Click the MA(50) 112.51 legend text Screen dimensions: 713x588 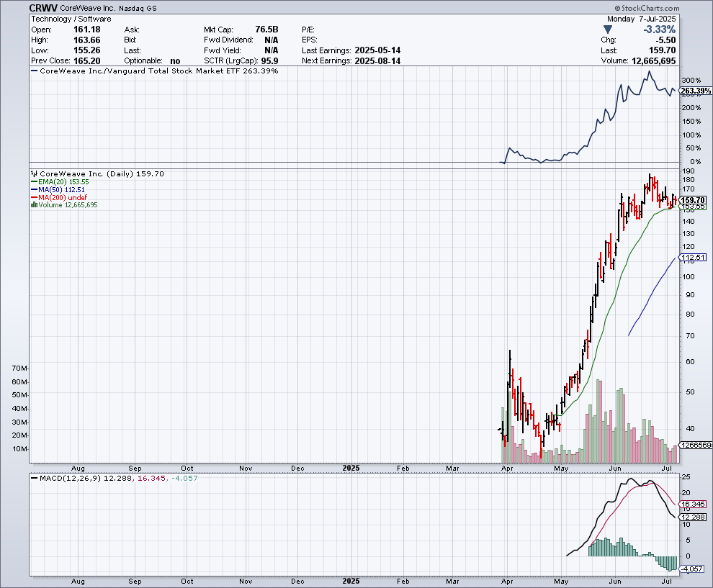pyautogui.click(x=61, y=189)
